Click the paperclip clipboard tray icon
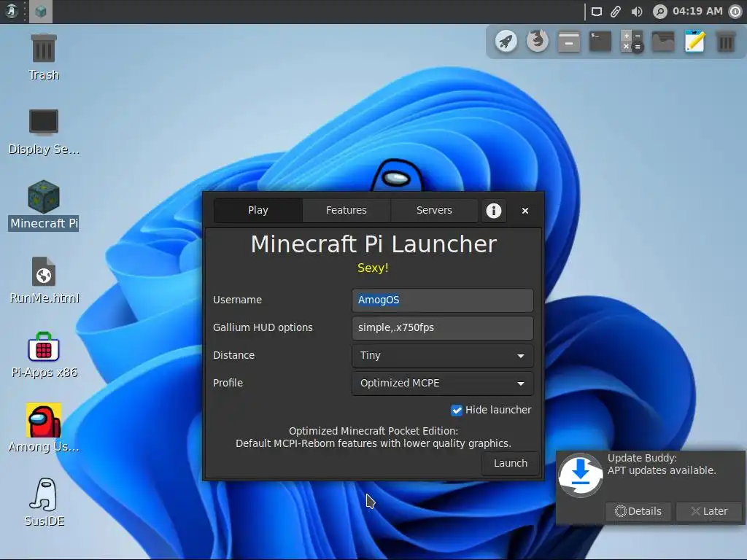747x560 pixels. [616, 12]
